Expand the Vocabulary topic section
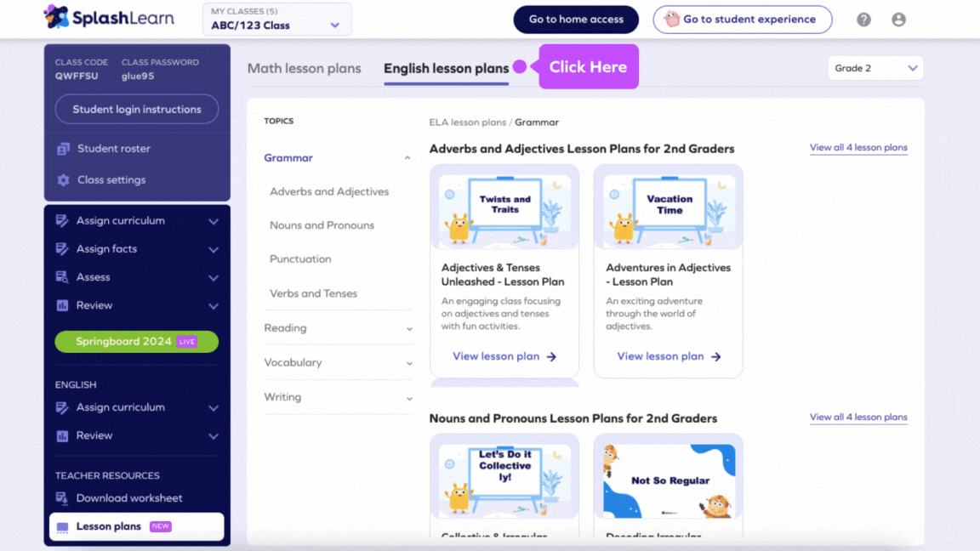 point(409,363)
